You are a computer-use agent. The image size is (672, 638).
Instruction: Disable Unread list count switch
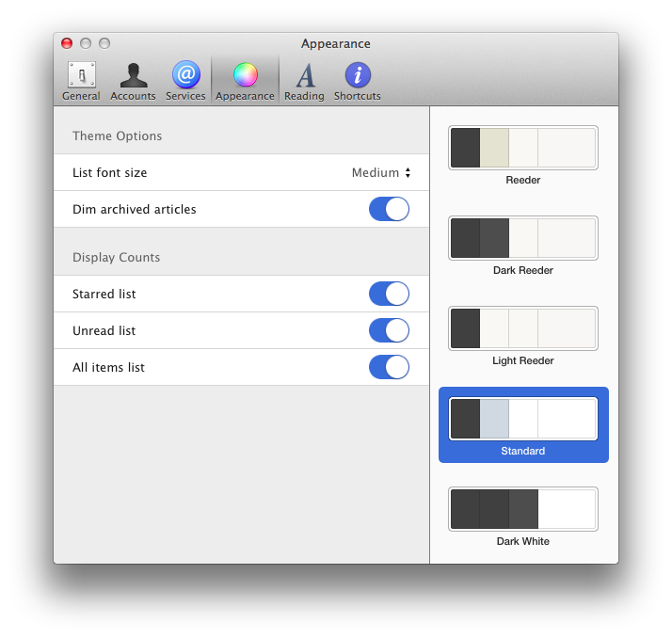(389, 330)
